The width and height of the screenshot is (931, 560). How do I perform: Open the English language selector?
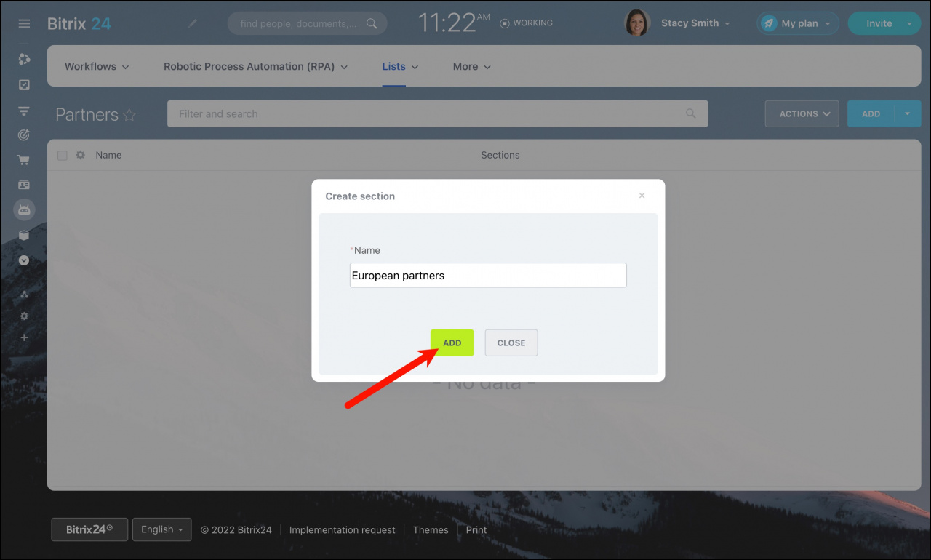tap(161, 529)
